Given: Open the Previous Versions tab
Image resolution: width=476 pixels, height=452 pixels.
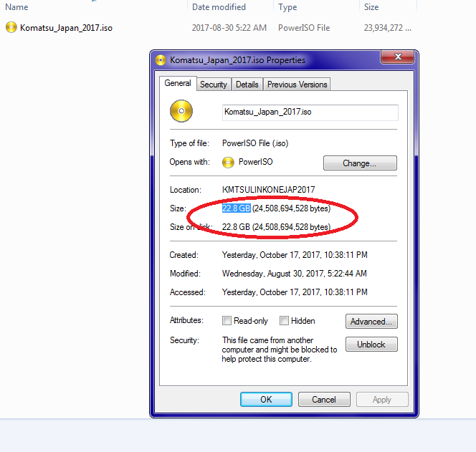Looking at the screenshot, I should click(x=297, y=85).
